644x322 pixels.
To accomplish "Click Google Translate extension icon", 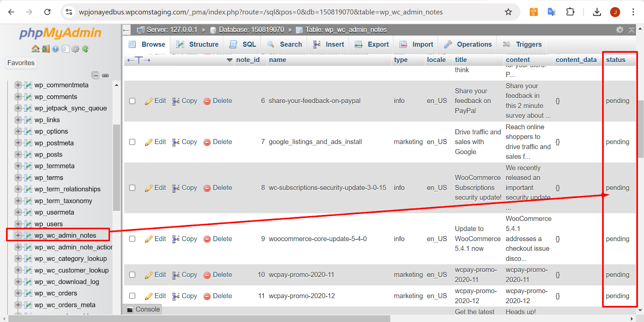I will pos(552,12).
